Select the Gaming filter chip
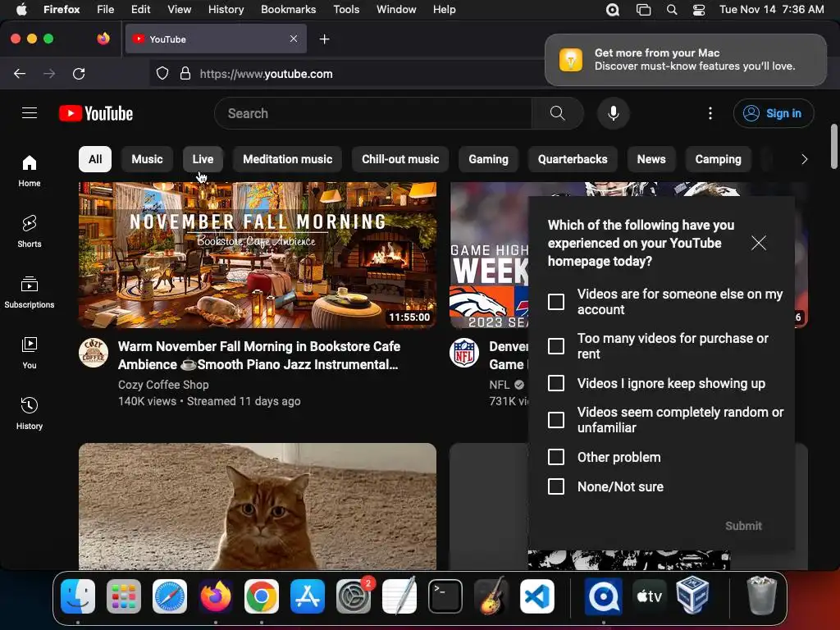 click(488, 159)
